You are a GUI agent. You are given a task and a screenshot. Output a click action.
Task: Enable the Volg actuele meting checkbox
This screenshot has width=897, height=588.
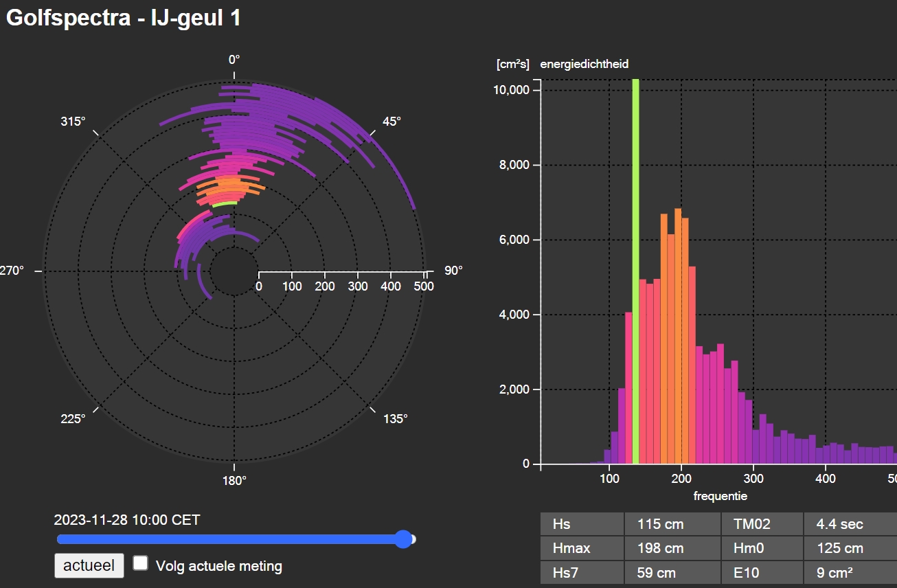click(141, 563)
